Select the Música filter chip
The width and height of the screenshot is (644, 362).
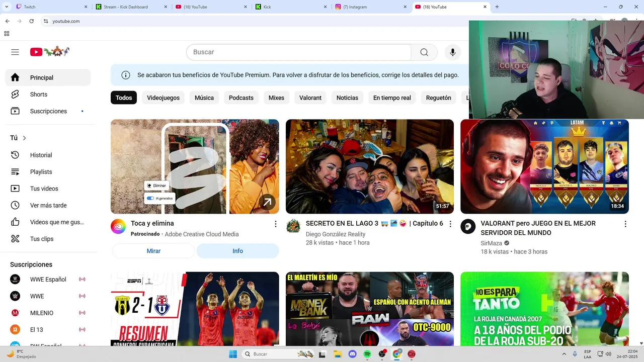tap(204, 98)
